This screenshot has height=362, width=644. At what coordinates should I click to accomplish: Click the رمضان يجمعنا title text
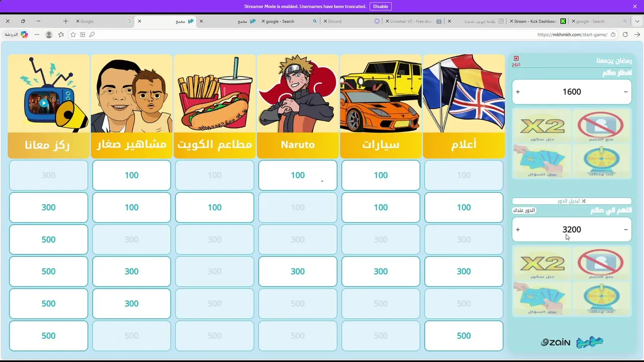614,61
